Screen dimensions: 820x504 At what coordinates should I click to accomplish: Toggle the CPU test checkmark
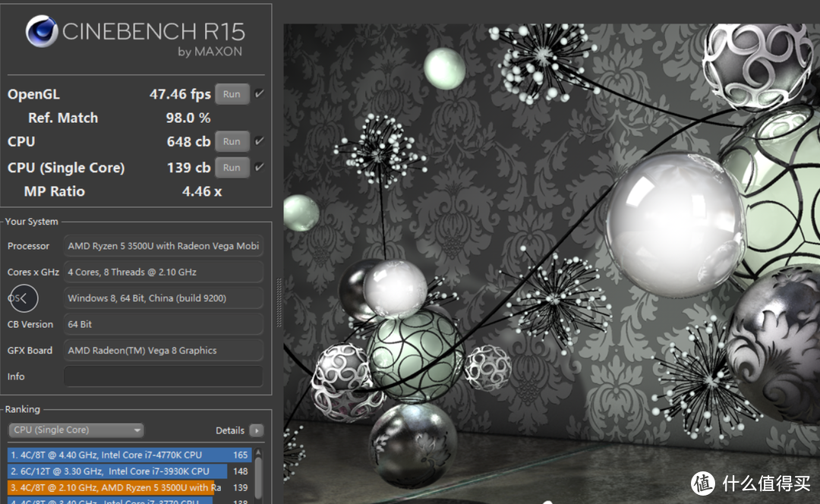click(x=260, y=140)
